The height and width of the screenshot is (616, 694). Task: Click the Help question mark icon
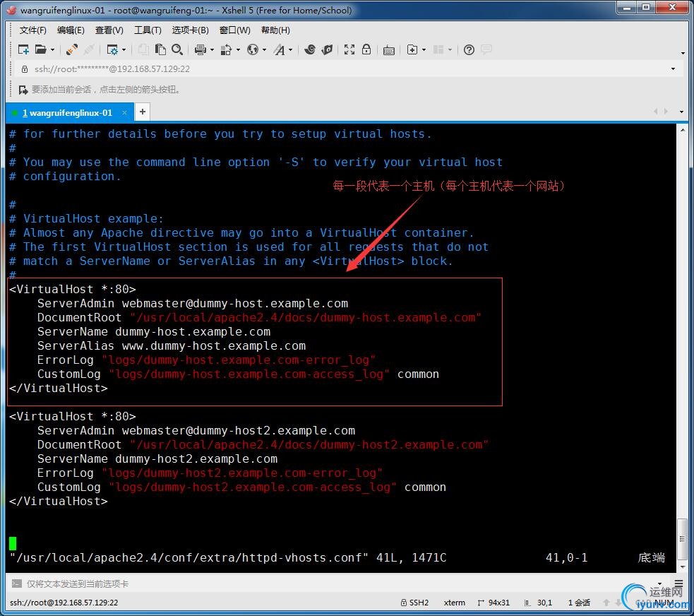coord(469,49)
